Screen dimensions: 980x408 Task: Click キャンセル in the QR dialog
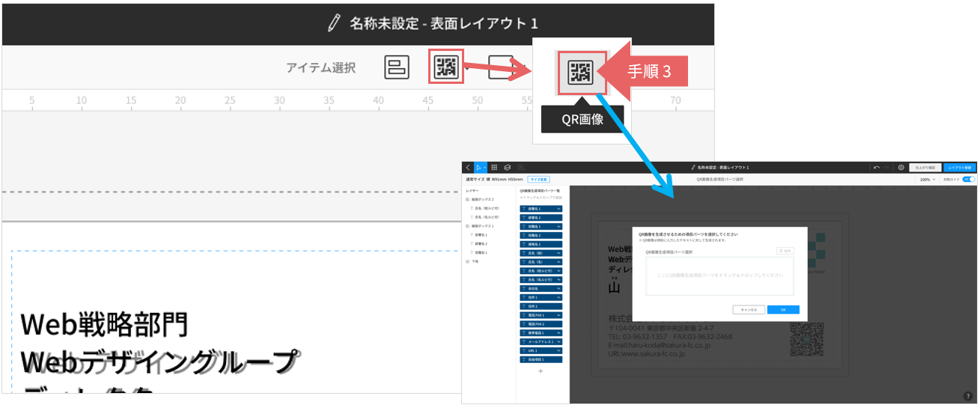(x=749, y=309)
